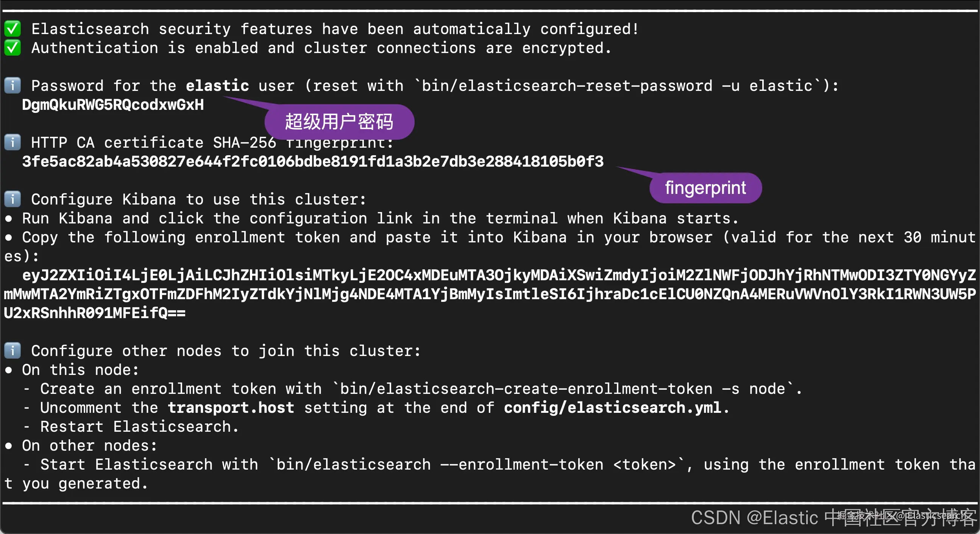Click the info icon beside Configure Kibana line
The width and height of the screenshot is (980, 534).
(x=12, y=199)
